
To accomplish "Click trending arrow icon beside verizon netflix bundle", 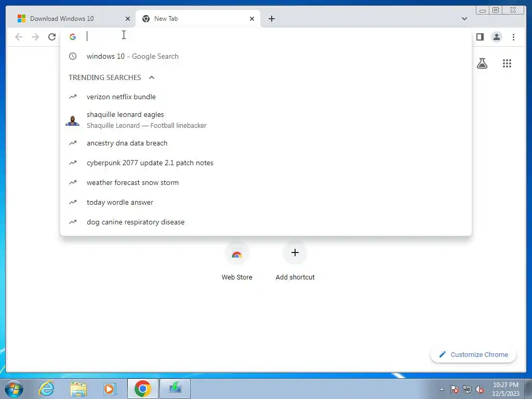I will [x=73, y=97].
